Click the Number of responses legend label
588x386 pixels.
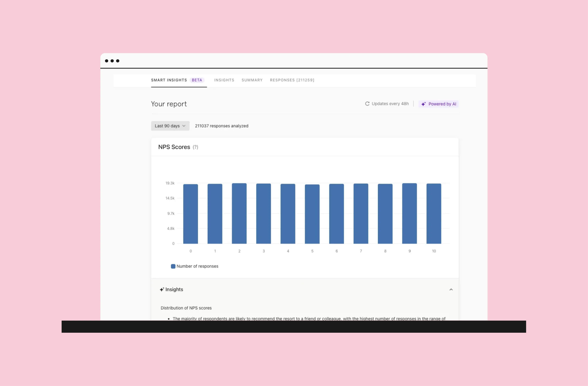[x=197, y=266]
